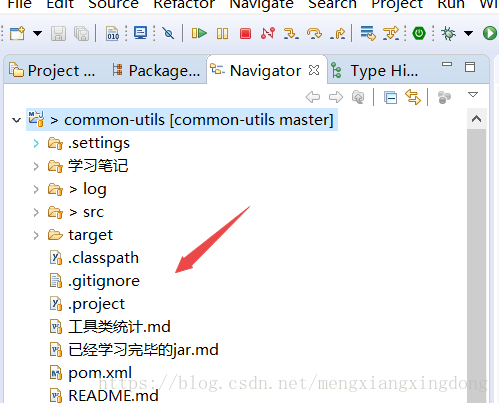Open the Debug dropdown arrow

coord(468,33)
